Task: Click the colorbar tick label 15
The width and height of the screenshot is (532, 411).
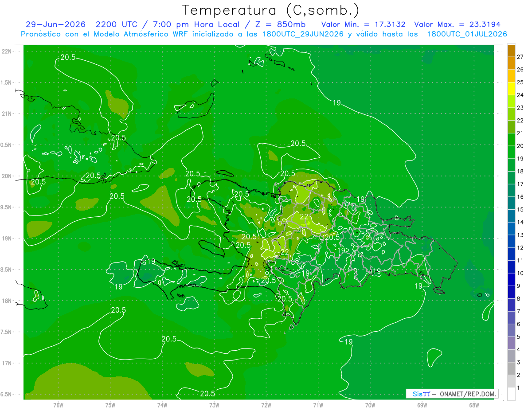Action: [x=520, y=209]
